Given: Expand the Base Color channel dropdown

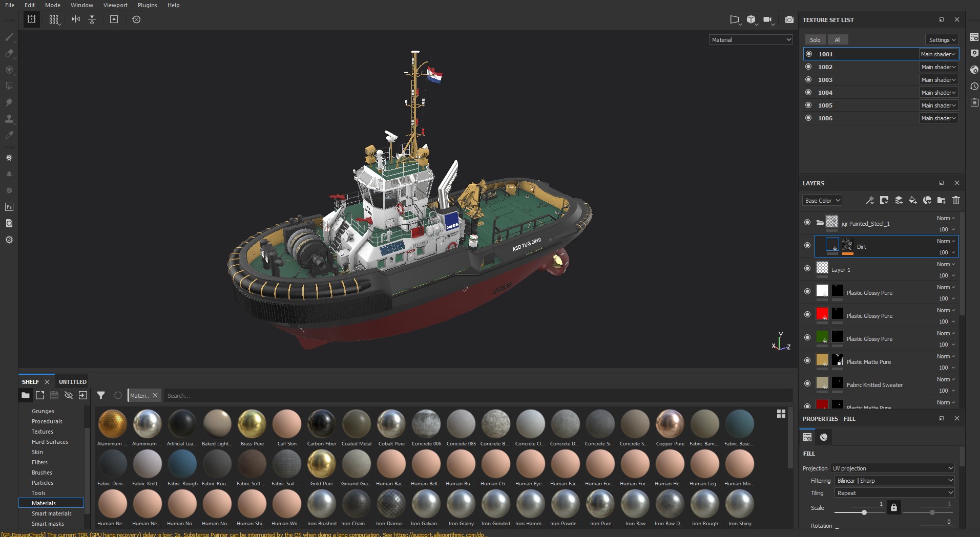Looking at the screenshot, I should tap(822, 201).
